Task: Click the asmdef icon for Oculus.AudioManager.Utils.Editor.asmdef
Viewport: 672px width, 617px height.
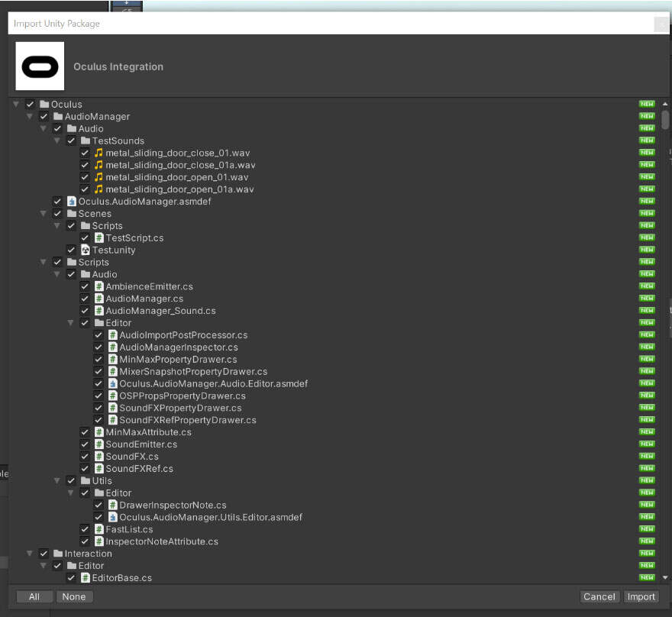Action: tap(112, 517)
